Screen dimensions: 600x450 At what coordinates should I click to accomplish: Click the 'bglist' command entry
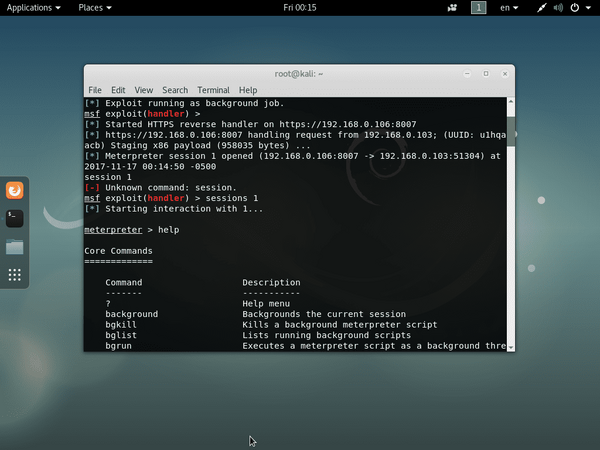pyautogui.click(x=121, y=335)
